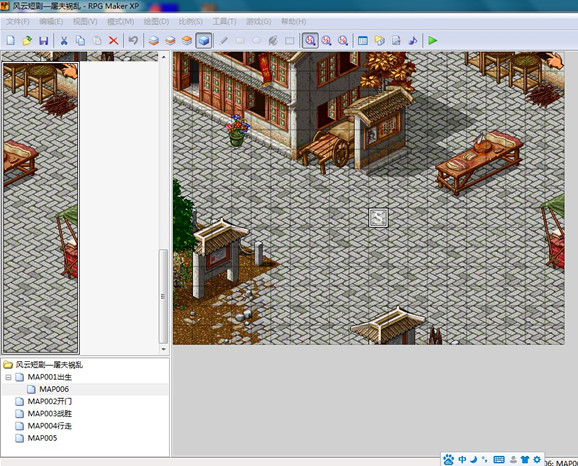This screenshot has height=466, width=578.
Task: Select the Events layer cube icon
Action: point(204,40)
